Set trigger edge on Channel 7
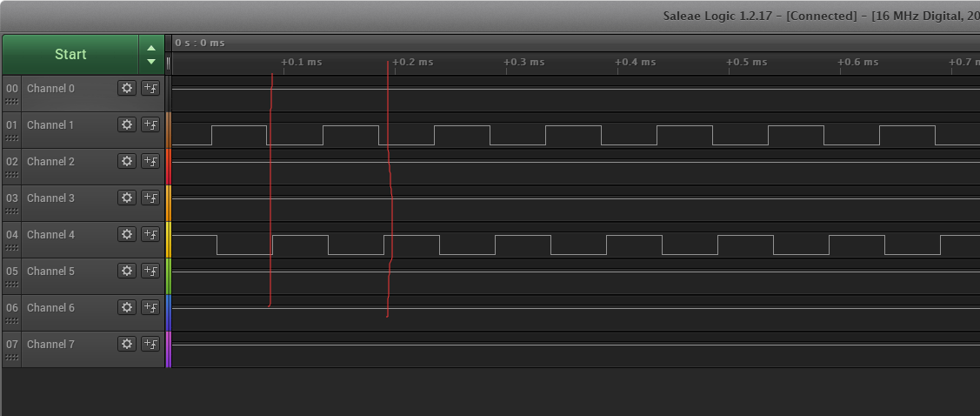 [150, 344]
